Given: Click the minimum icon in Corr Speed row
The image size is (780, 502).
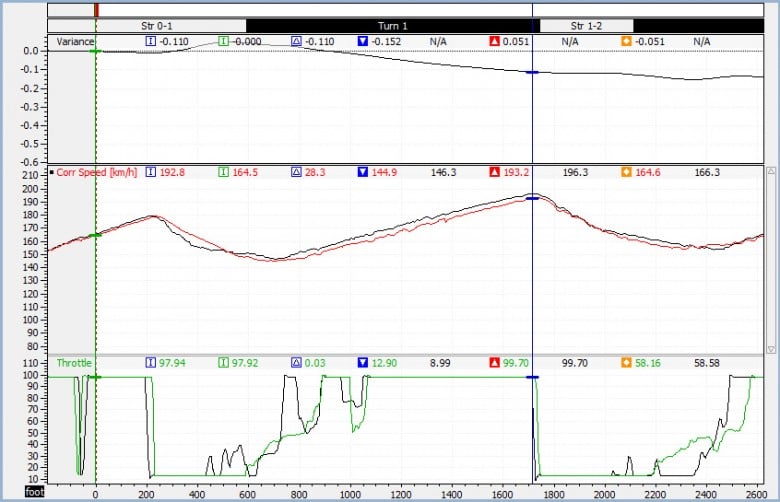Looking at the screenshot, I should point(363,172).
